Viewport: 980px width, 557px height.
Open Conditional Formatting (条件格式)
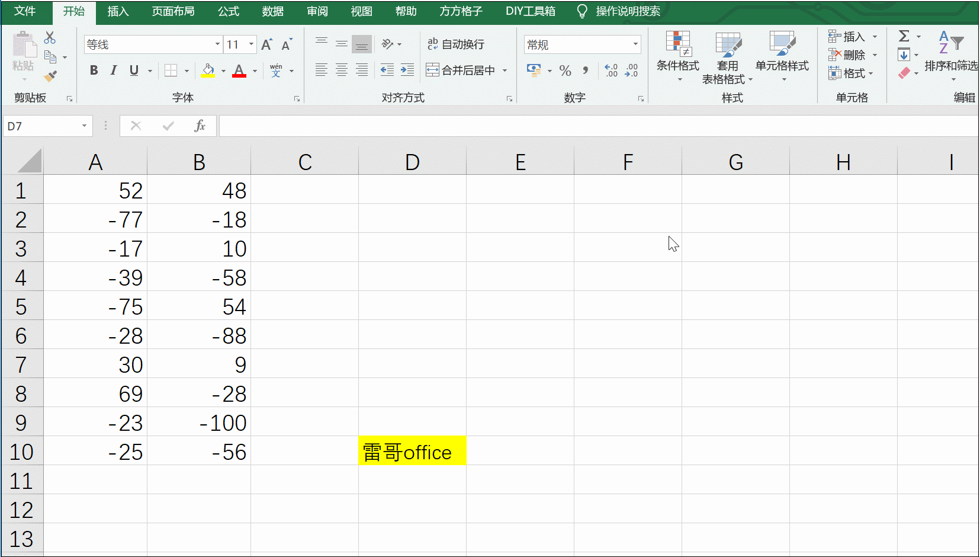[677, 56]
